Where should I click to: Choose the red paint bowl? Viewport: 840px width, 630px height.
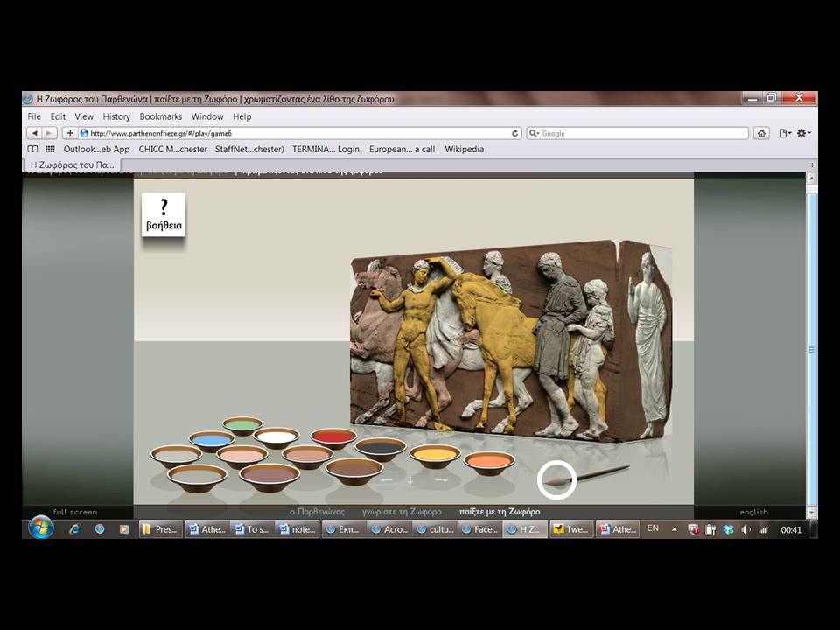click(332, 438)
